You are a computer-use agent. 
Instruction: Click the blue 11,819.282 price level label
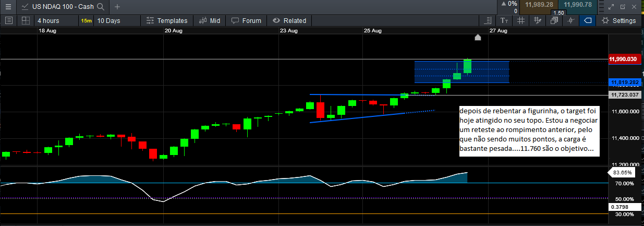tap(624, 82)
